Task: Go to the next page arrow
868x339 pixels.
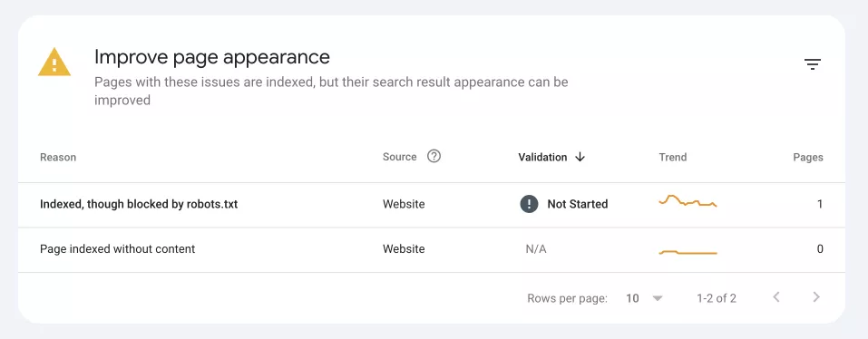Action: pyautogui.click(x=816, y=297)
